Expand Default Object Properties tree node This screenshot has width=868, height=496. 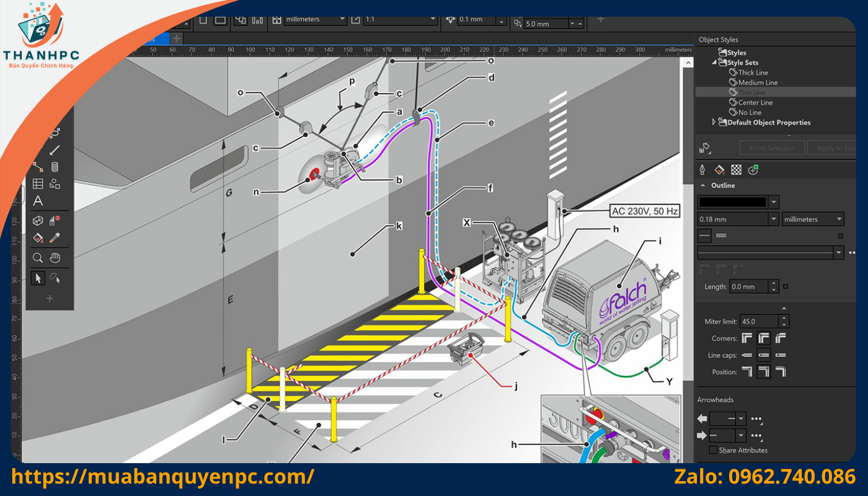coord(714,122)
